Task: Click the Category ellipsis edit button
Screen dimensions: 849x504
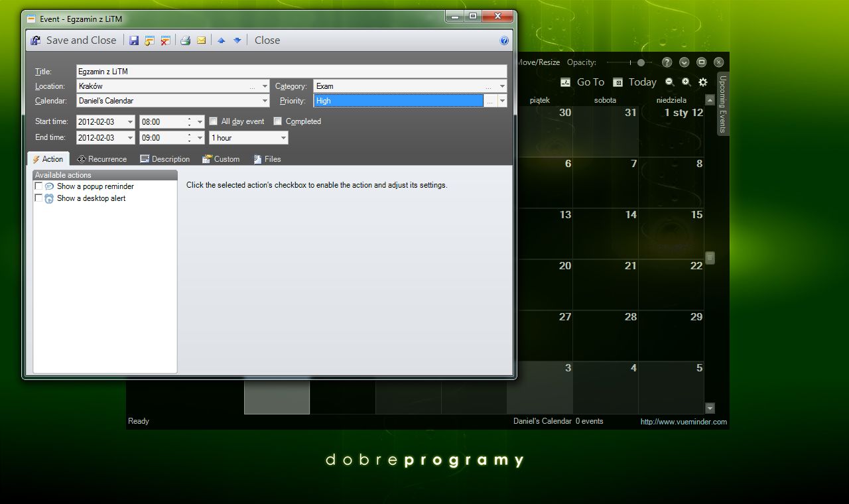Action: click(490, 86)
